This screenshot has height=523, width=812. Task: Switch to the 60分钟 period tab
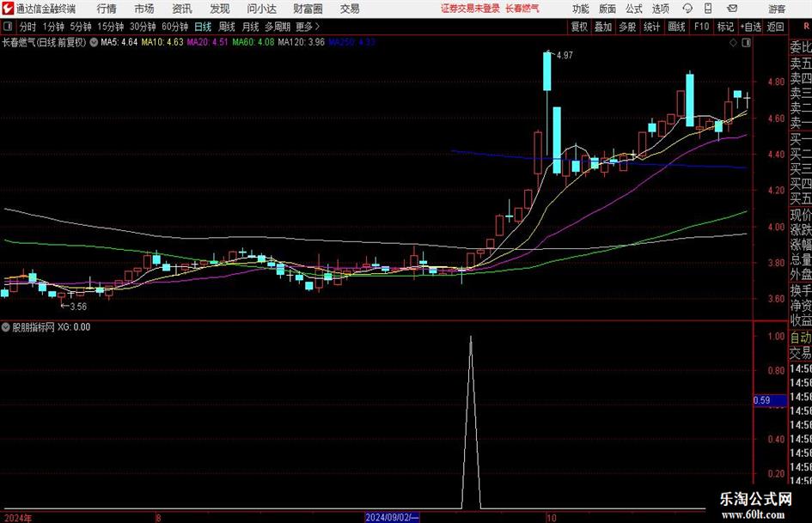(175, 27)
